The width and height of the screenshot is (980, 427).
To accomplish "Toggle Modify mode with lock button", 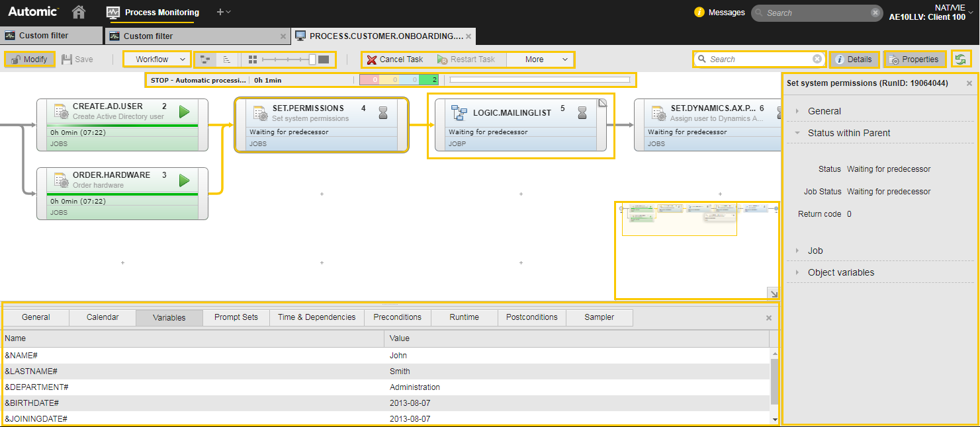I will point(30,59).
